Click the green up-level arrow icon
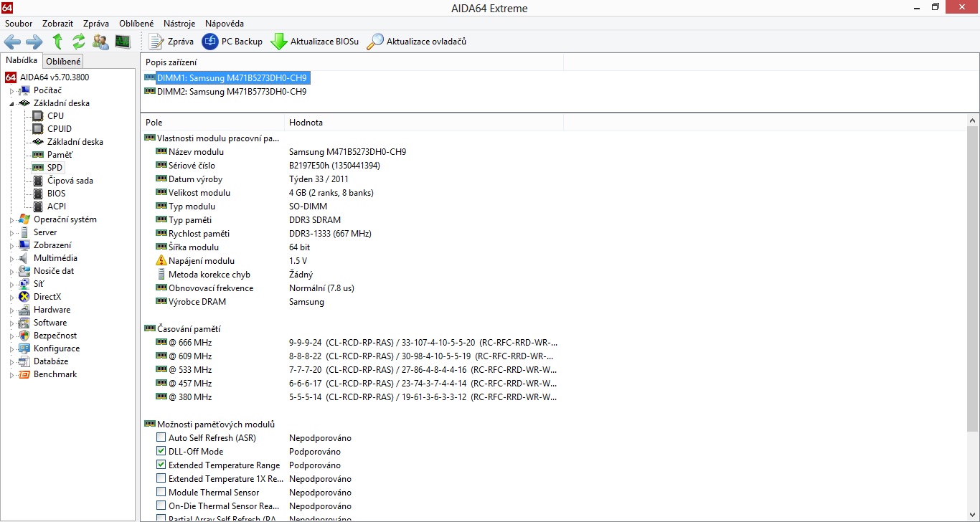 [58, 42]
